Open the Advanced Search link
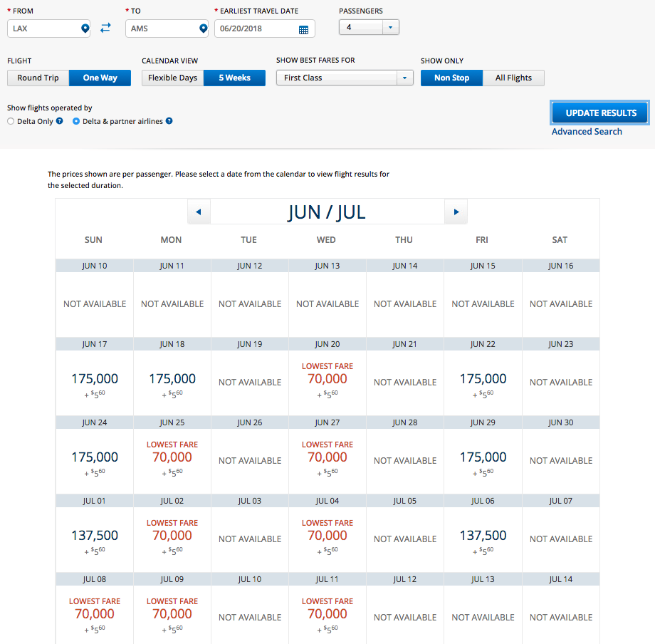Image resolution: width=655 pixels, height=644 pixels. (x=587, y=132)
